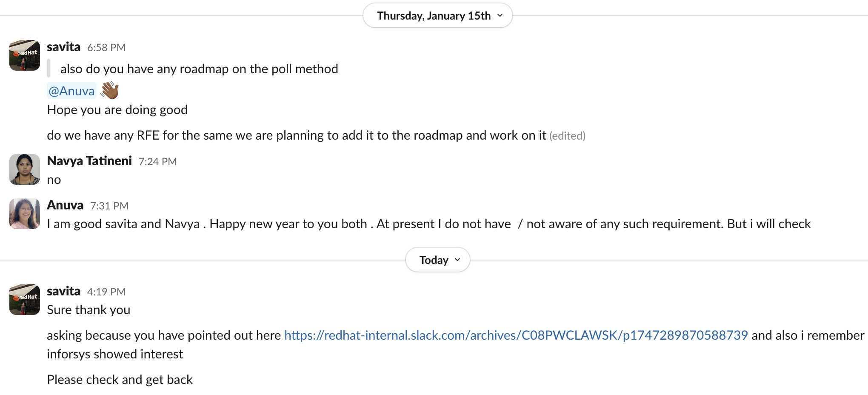Expand the Today date dropdown
Viewport: 868px width, 395px height.
pos(437,260)
